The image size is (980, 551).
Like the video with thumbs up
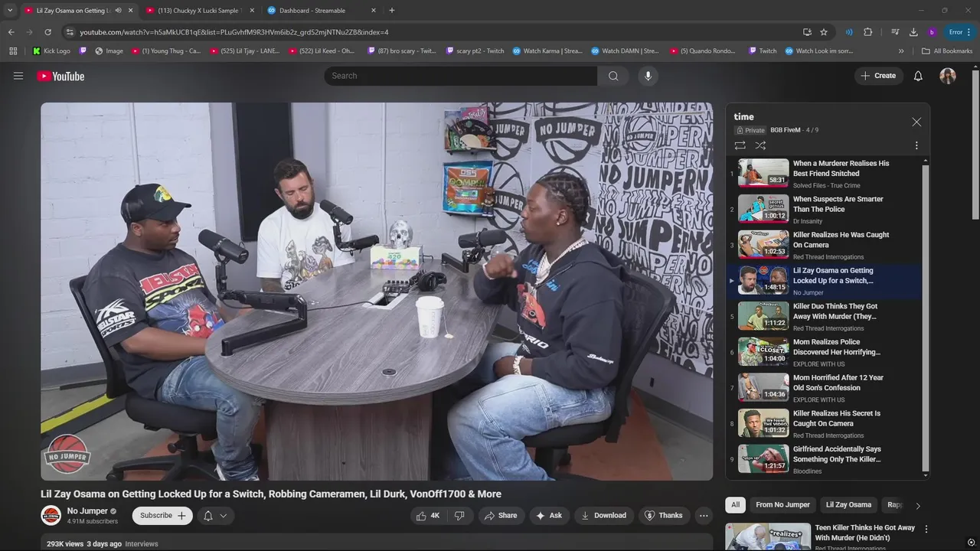click(428, 516)
